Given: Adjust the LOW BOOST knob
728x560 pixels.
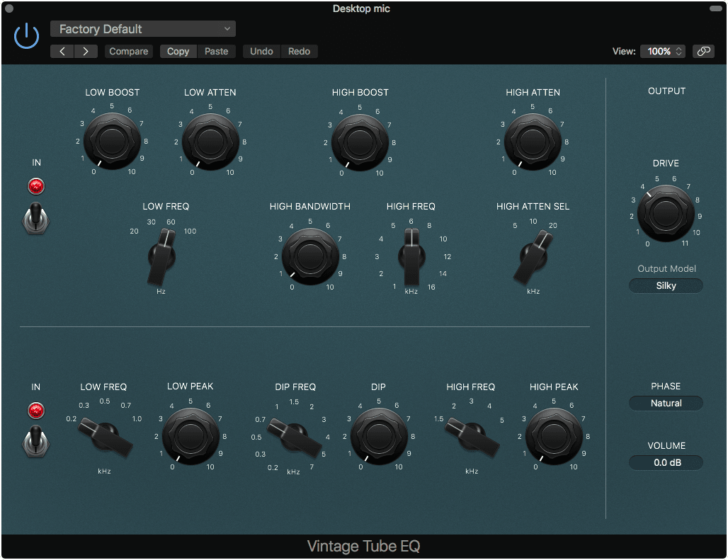Looking at the screenshot, I should 112,139.
